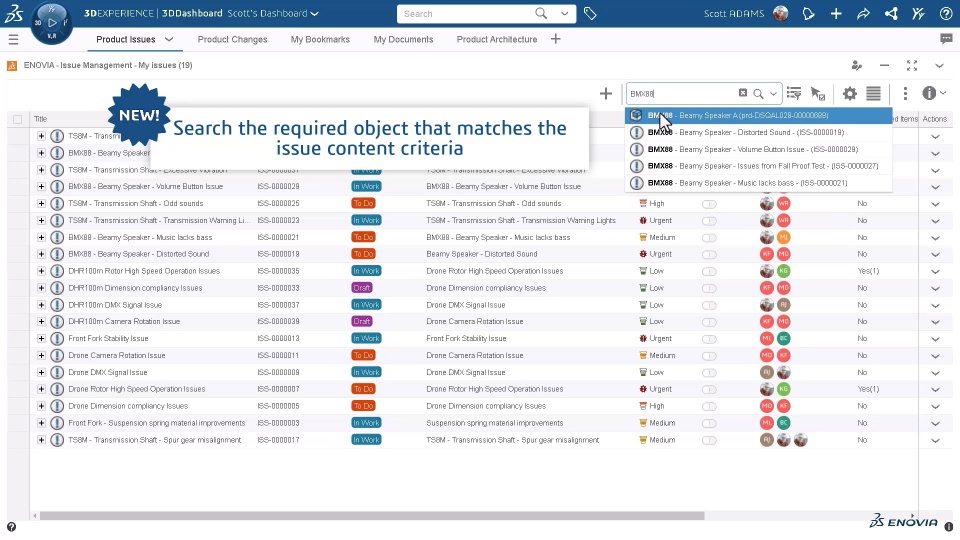This screenshot has width=960, height=540.
Task: Expand the Drone DMX Signal Issue row
Action: point(41,372)
